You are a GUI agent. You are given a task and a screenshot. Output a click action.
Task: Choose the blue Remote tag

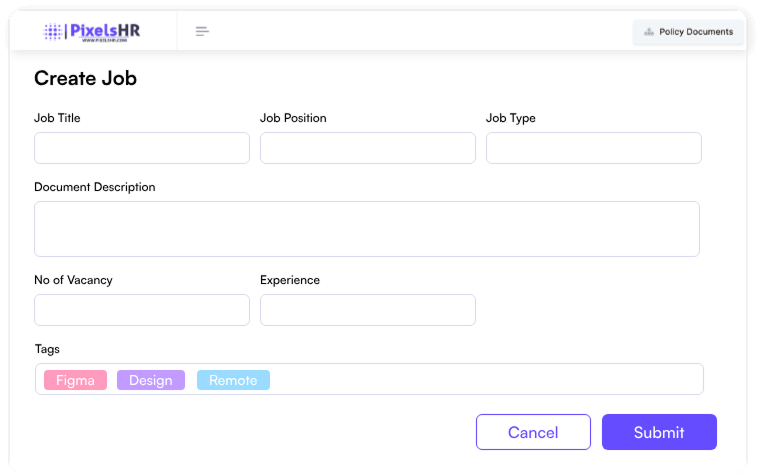[x=233, y=380]
